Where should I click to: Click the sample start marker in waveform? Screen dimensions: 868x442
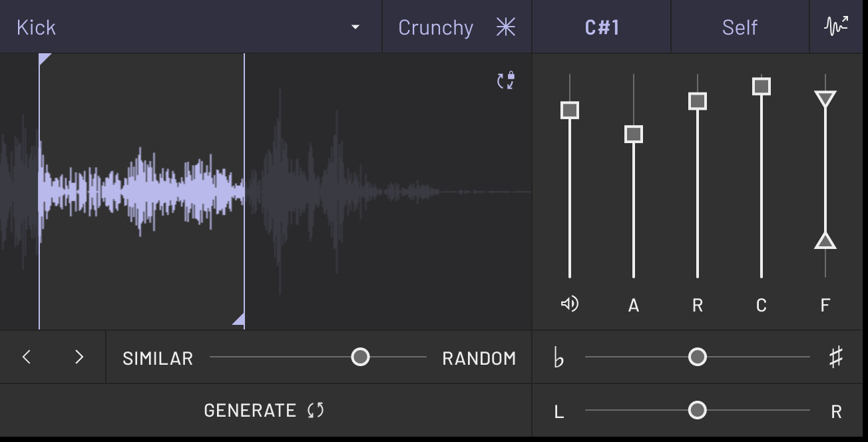click(44, 59)
